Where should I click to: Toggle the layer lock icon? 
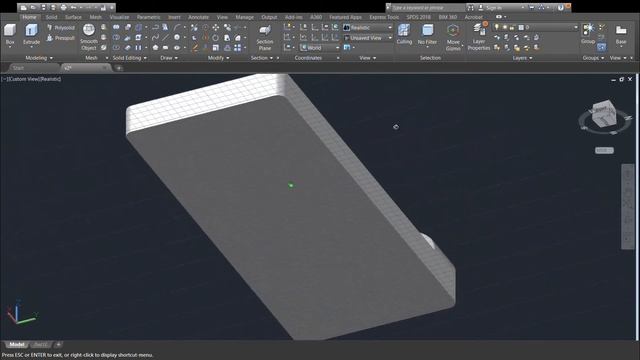pos(512,27)
